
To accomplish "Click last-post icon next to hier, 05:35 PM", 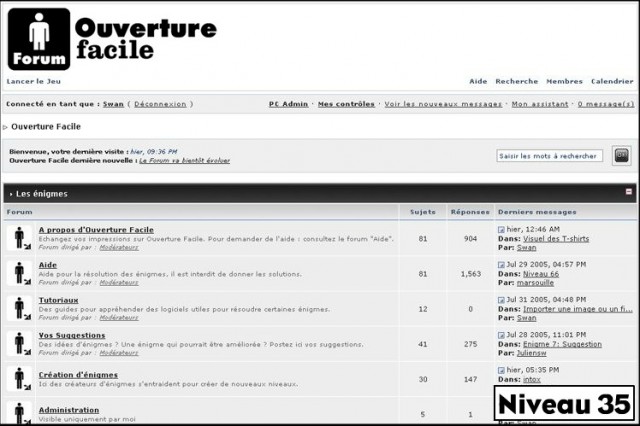I will coord(501,370).
